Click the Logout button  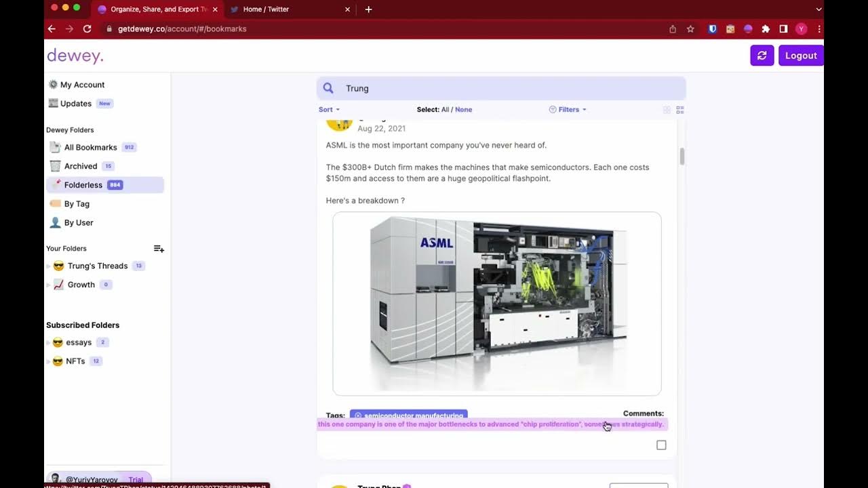click(801, 56)
